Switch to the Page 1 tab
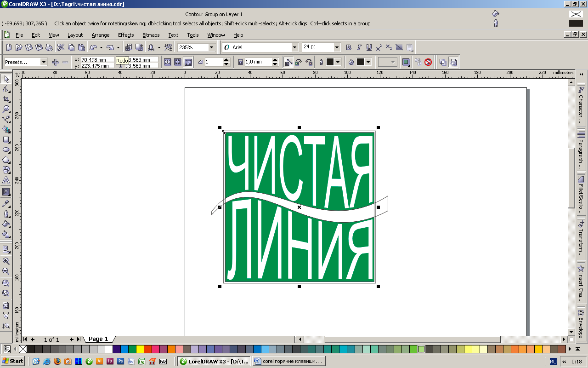This screenshot has height=368, width=588. point(98,339)
